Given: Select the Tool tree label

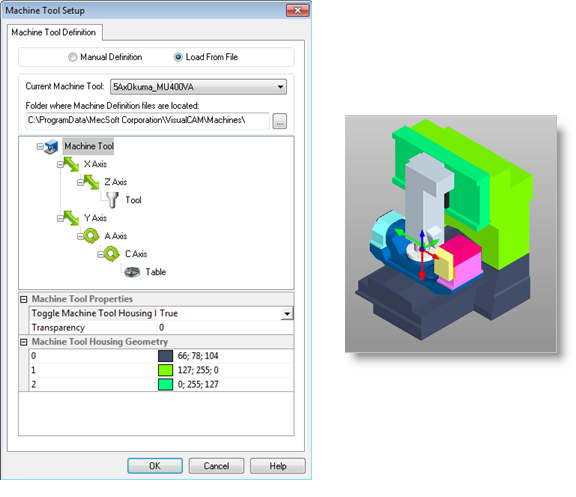Looking at the screenshot, I should pos(133,200).
